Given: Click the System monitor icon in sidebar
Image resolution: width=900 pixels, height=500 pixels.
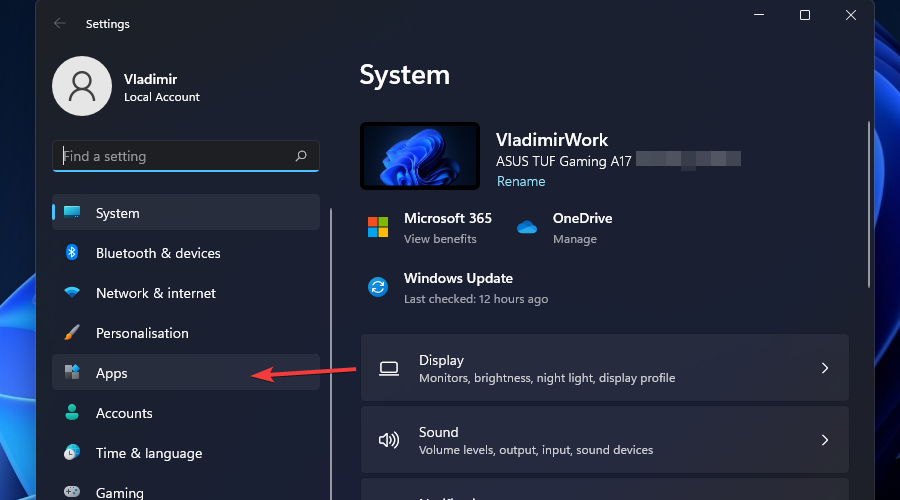Looking at the screenshot, I should coord(72,212).
